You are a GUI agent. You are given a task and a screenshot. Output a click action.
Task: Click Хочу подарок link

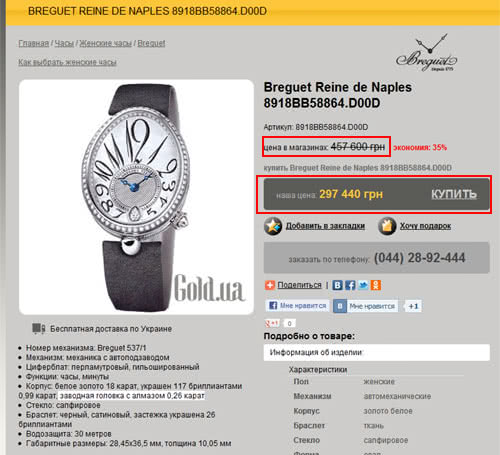coord(425,226)
